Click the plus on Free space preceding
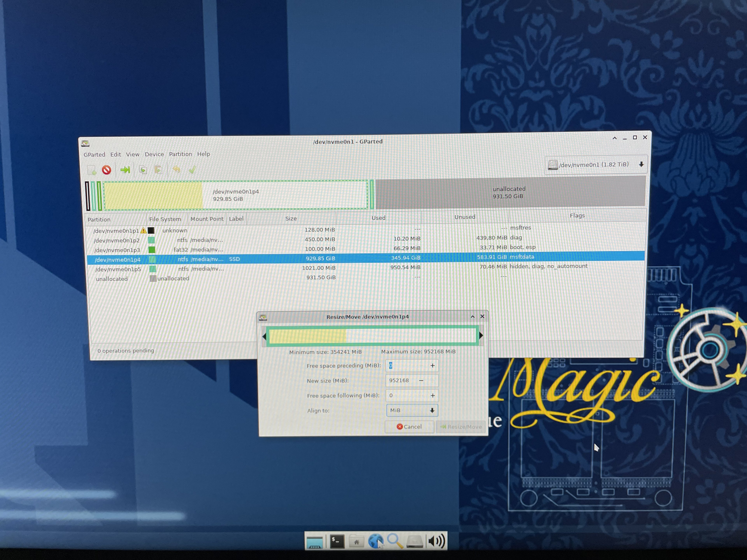 [432, 366]
